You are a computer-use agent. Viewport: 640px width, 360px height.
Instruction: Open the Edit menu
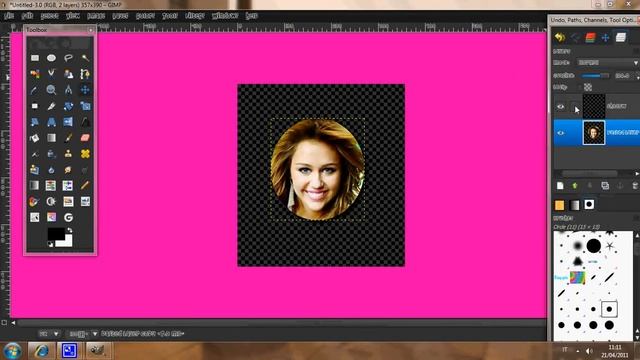(x=27, y=16)
